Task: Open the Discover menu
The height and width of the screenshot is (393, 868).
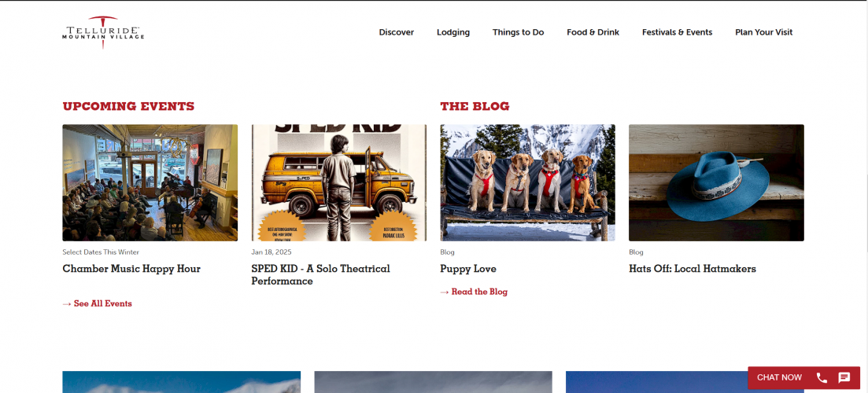Action: point(397,32)
